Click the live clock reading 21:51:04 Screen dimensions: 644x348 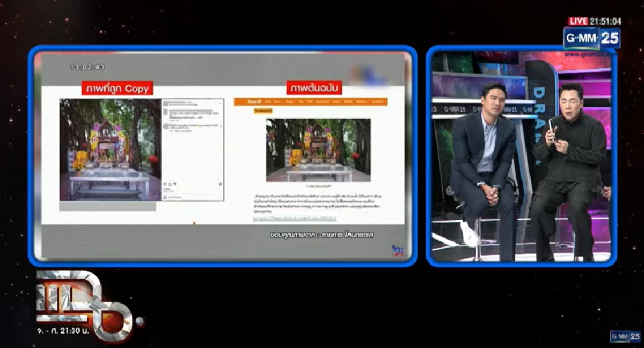[605, 21]
